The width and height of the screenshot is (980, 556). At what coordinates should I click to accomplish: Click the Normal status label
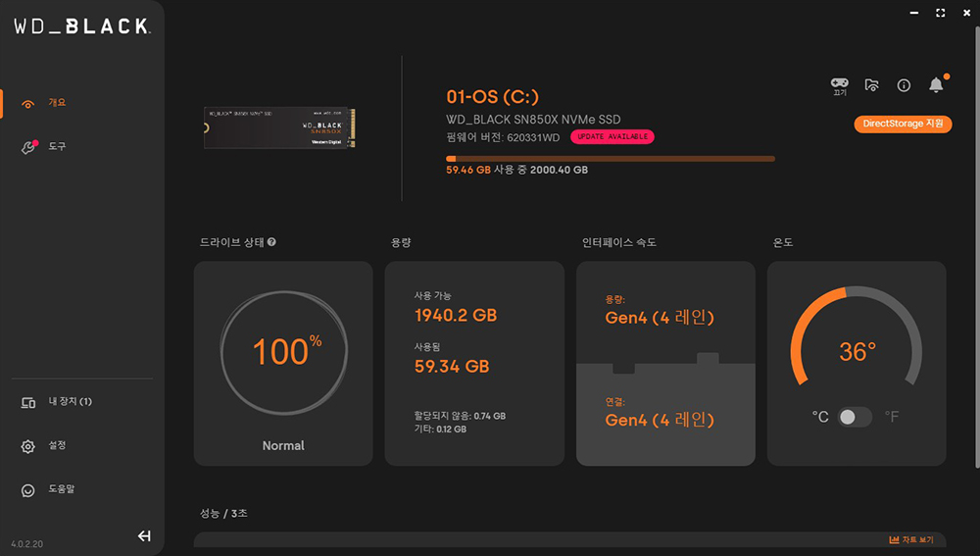click(x=283, y=446)
